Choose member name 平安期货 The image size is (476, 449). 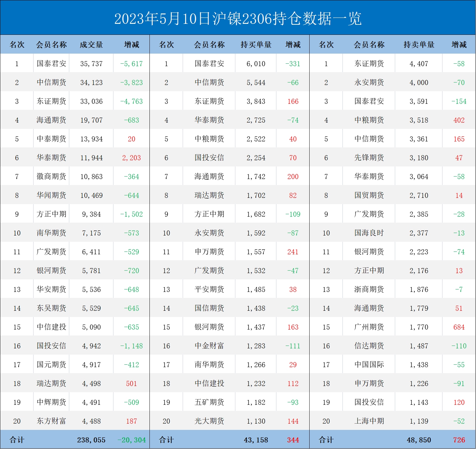209,289
